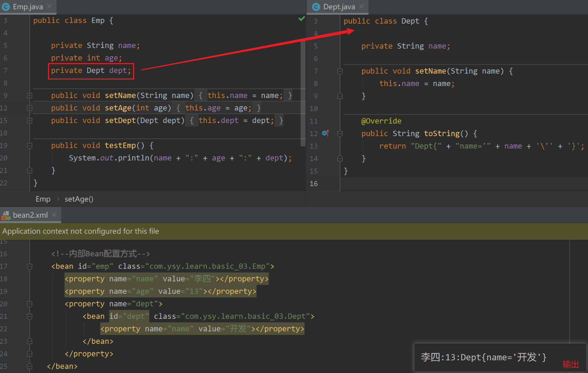Viewport: 588px width, 373px height.
Task: Click the setAge() breadcrumb item
Action: click(x=79, y=199)
